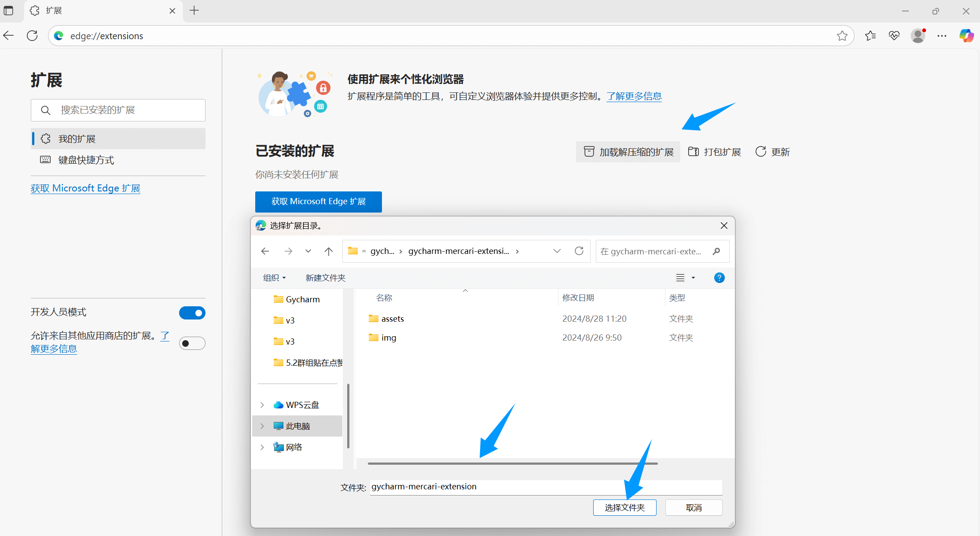Expand the address path history dropdown
This screenshot has height=536, width=980.
point(557,251)
